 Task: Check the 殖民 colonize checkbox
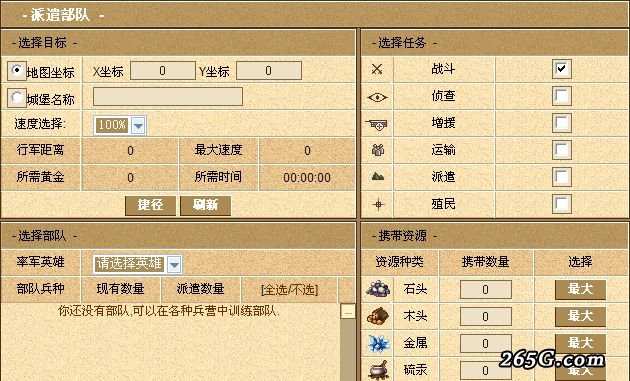click(x=561, y=204)
